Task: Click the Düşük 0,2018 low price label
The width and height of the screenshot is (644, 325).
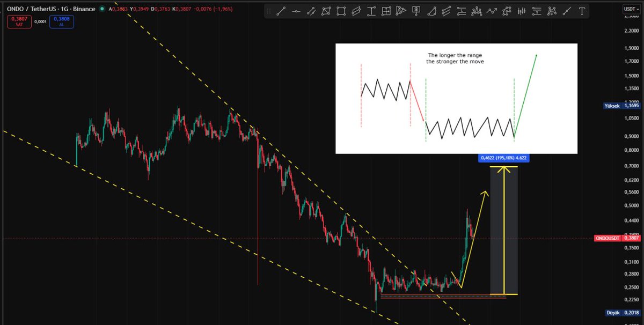Action: 621,313
